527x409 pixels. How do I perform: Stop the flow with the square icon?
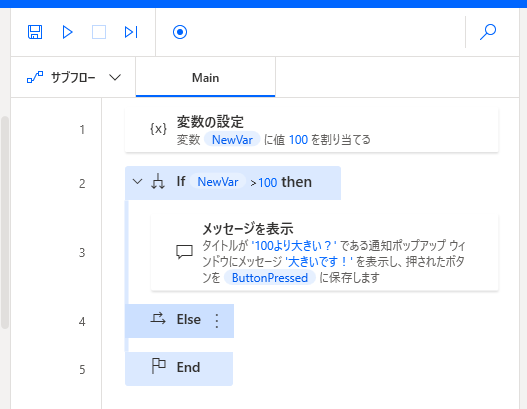click(99, 32)
